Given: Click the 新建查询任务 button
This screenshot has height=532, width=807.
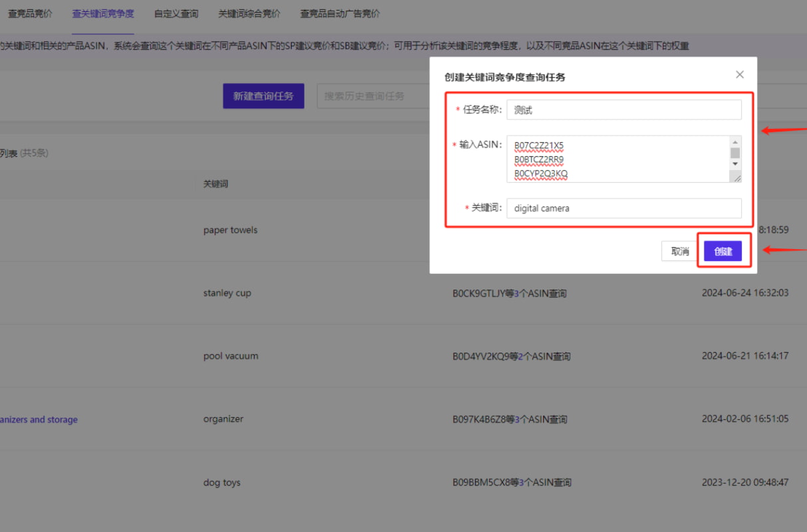Looking at the screenshot, I should coord(263,96).
